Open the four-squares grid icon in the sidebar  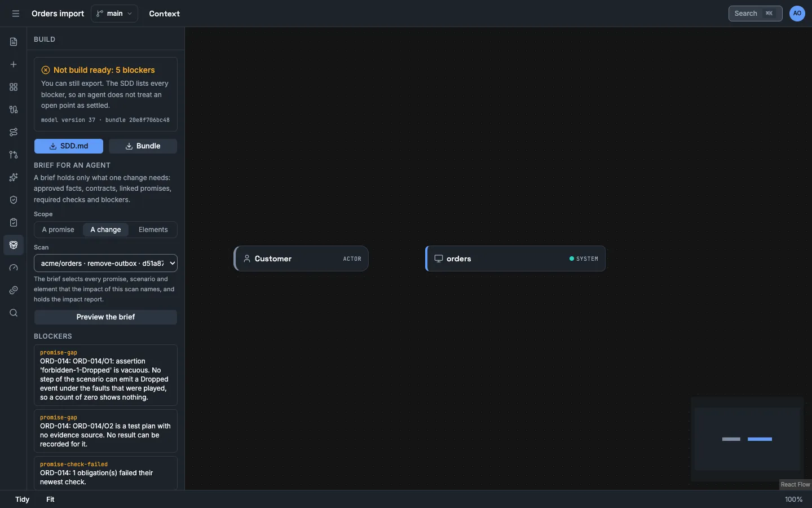pos(14,87)
